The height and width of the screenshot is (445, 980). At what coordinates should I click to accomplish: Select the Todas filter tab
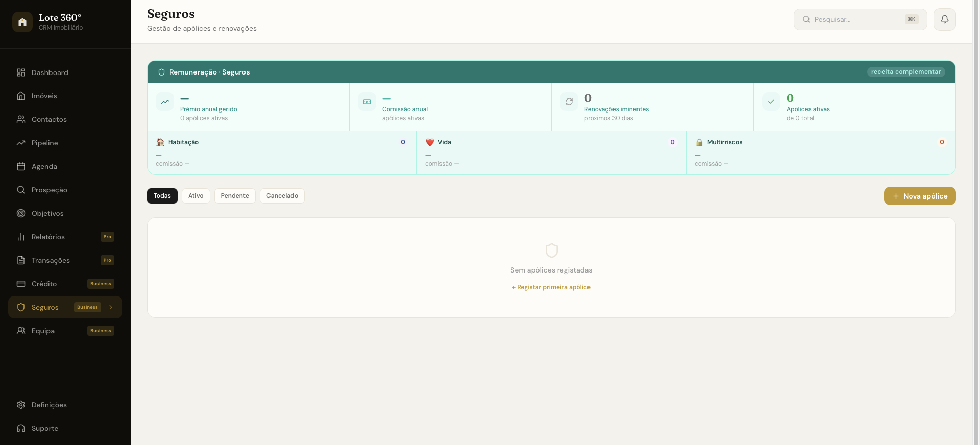(x=162, y=196)
